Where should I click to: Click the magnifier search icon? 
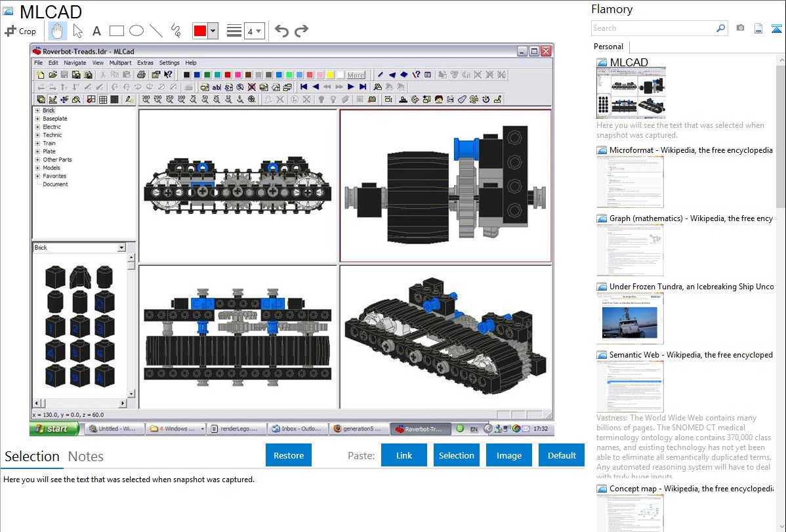(x=720, y=28)
